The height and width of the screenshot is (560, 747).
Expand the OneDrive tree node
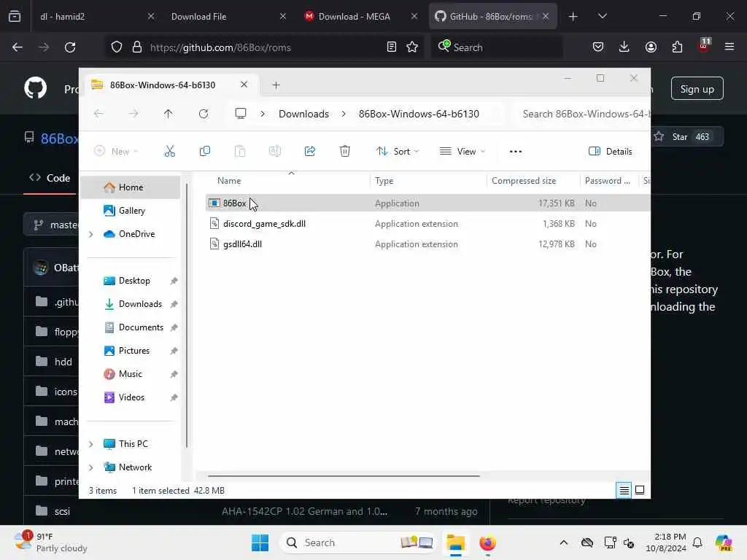(x=91, y=234)
